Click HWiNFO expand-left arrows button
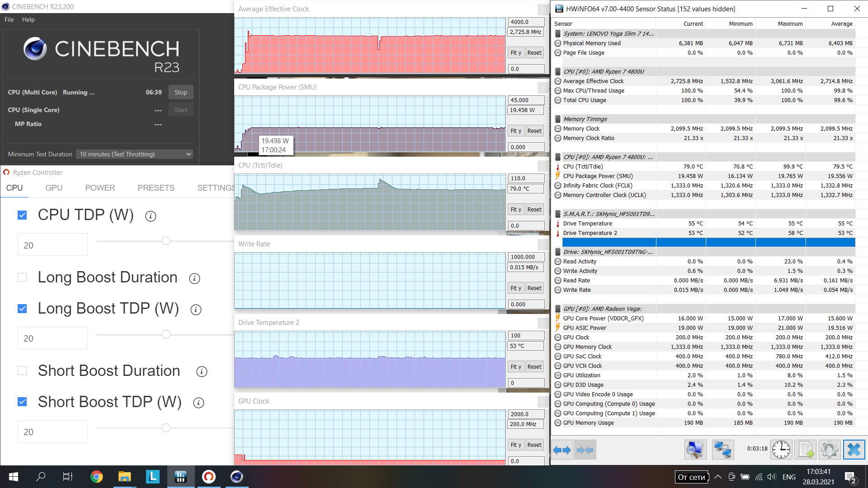This screenshot has height=488, width=868. 562,450
